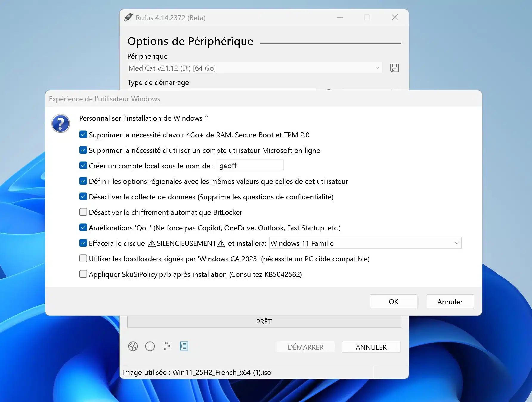Viewport: 532px width, 402px height.
Task: Open the language selection globe icon
Action: coord(133,346)
